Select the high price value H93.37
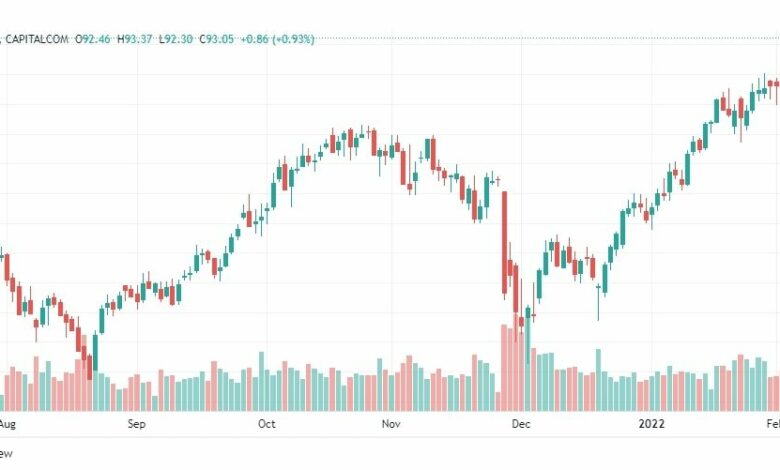The height and width of the screenshot is (470, 780). (x=134, y=39)
